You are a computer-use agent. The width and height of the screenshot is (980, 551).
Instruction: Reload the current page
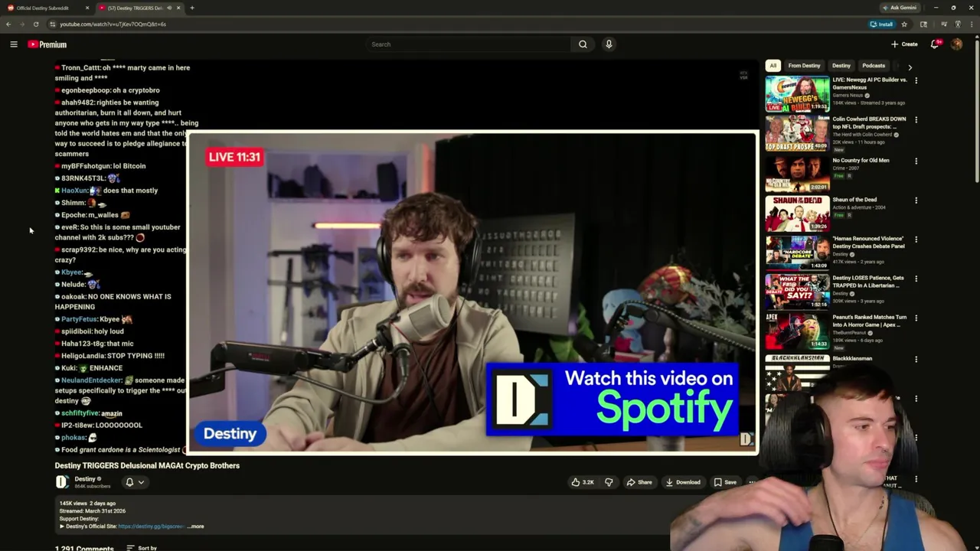click(35, 24)
